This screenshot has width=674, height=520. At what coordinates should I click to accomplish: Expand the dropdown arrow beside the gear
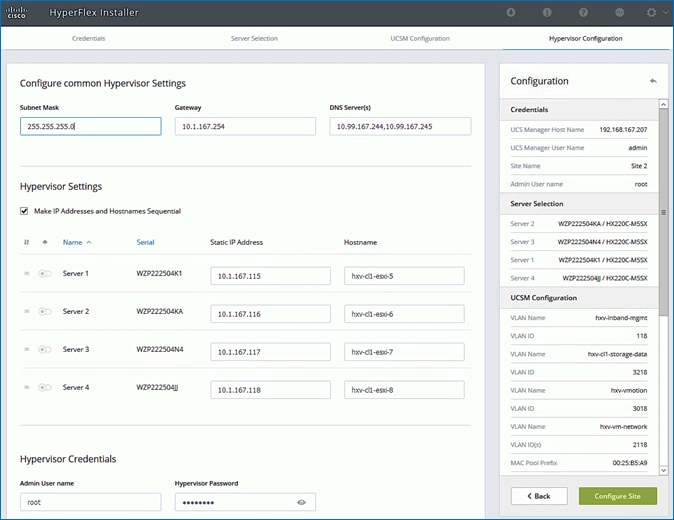click(664, 13)
